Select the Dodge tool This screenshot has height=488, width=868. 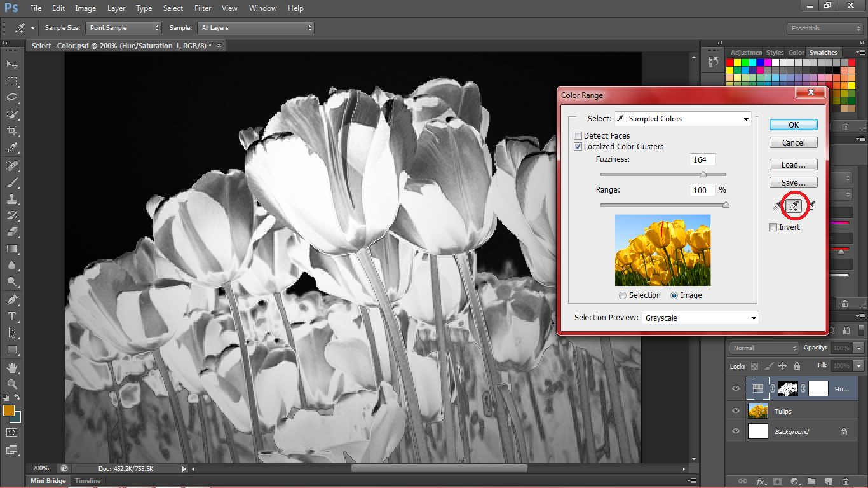coord(12,281)
